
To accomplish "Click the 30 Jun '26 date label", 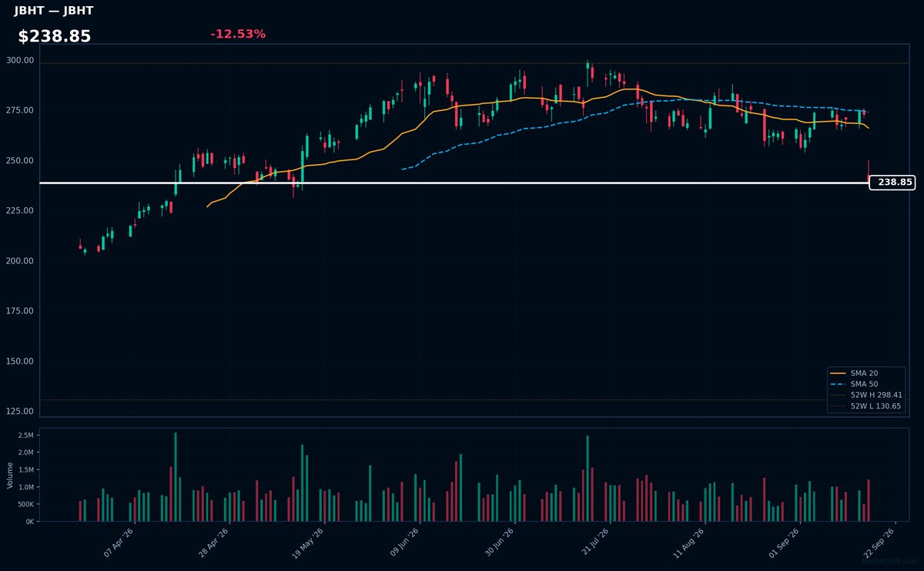I will click(x=499, y=542).
